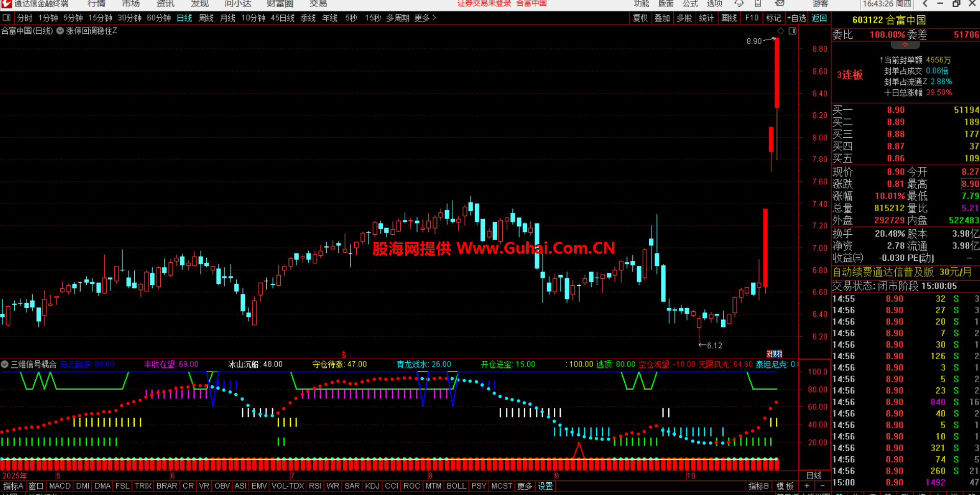Viewport: 980px width, 495px height.
Task: Click the 通达信 app logo icon
Action: (6, 4)
